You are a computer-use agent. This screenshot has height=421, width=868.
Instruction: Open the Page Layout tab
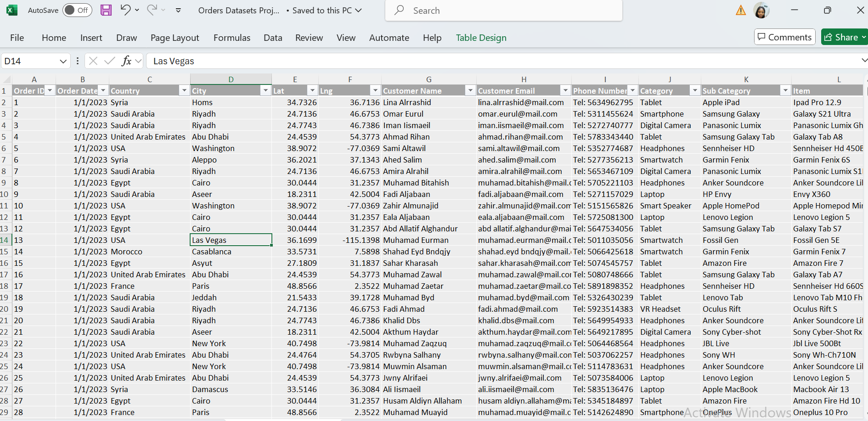click(x=175, y=38)
